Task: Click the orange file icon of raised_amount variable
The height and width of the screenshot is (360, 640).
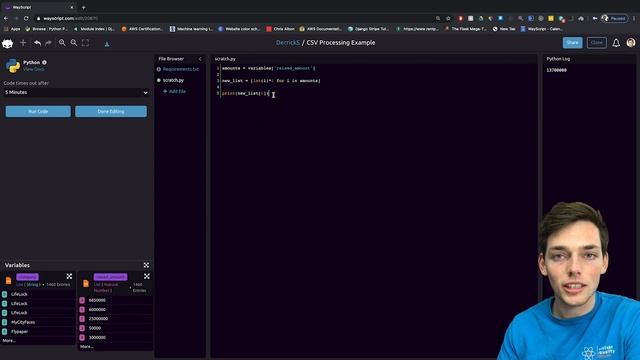Action: [86, 283]
